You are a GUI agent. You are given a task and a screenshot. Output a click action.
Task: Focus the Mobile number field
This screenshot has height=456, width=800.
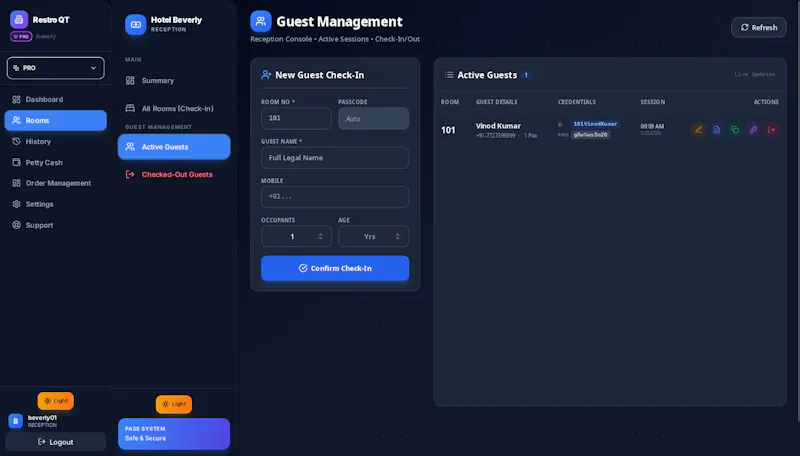point(335,197)
